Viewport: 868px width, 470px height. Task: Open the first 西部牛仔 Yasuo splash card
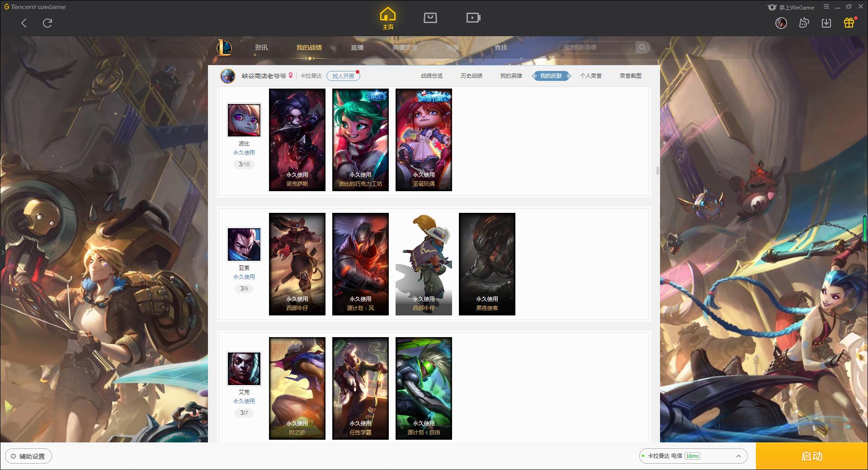point(297,264)
